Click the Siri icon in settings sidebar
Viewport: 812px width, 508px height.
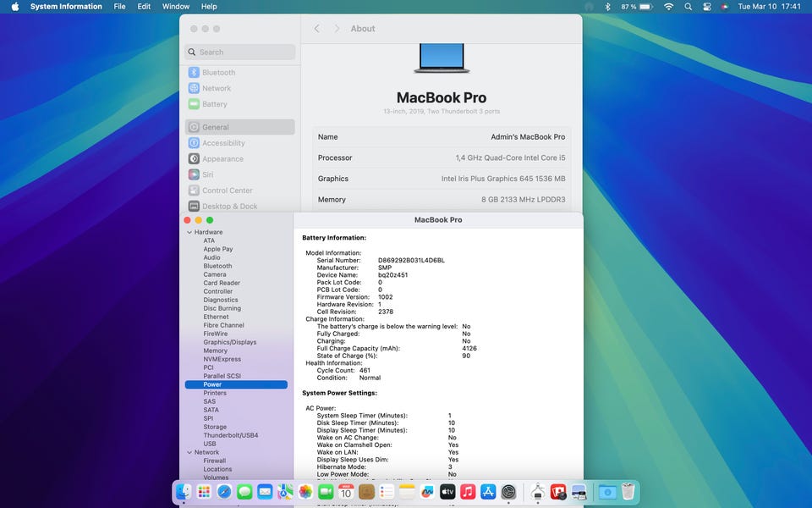tap(194, 174)
